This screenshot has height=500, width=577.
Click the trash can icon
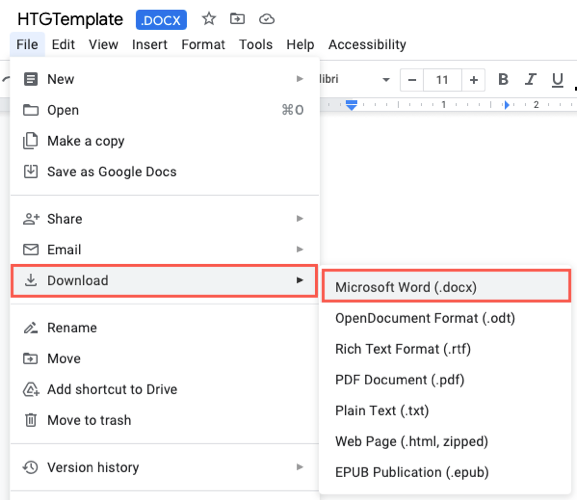[31, 420]
